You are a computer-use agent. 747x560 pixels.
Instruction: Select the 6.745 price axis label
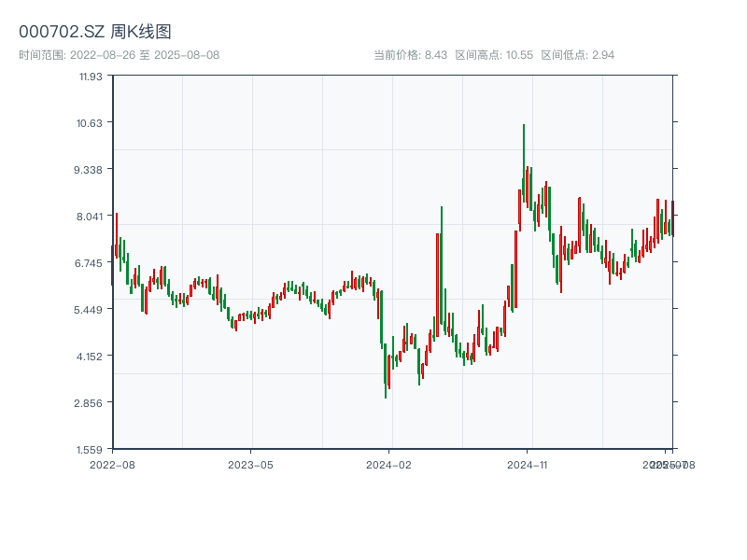(90, 262)
